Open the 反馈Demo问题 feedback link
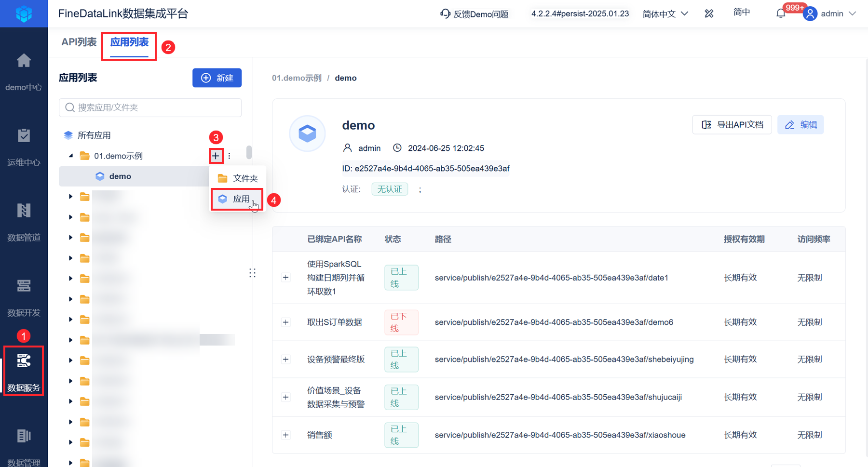 pos(475,14)
